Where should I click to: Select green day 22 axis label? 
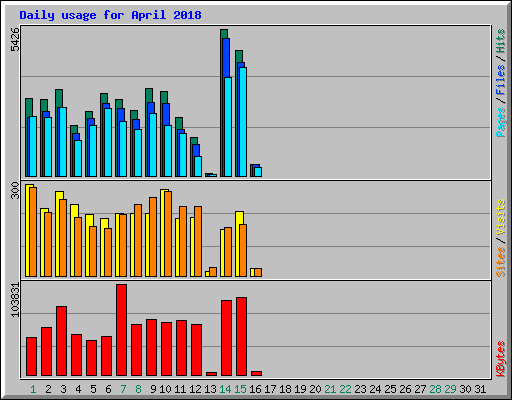(345, 389)
